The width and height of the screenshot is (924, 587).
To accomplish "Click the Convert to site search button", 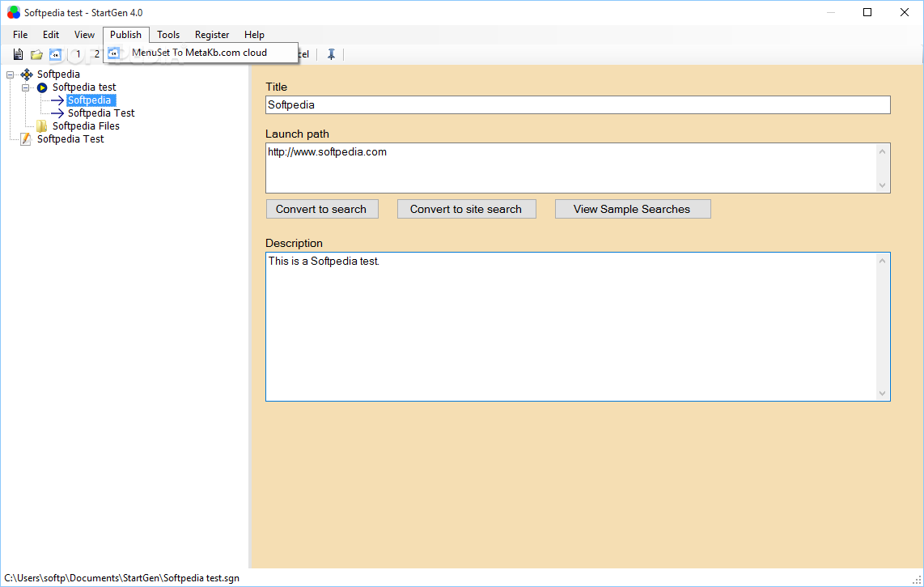I will click(x=466, y=209).
